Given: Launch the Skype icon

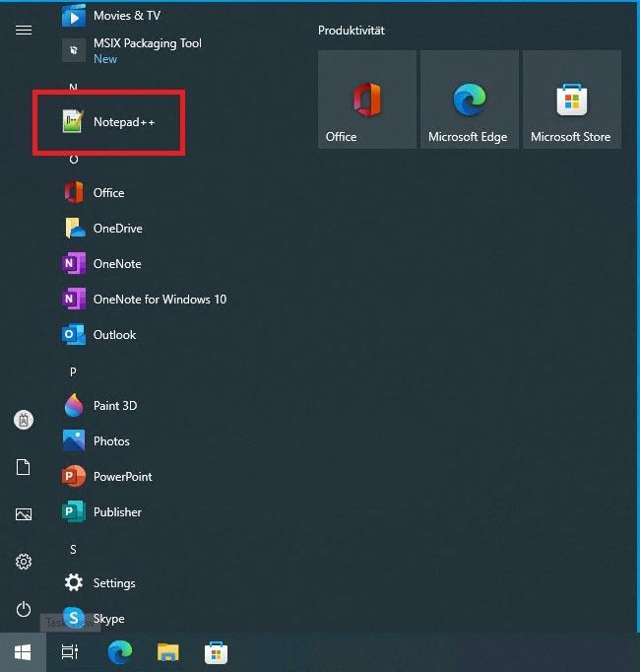Looking at the screenshot, I should pos(74,618).
